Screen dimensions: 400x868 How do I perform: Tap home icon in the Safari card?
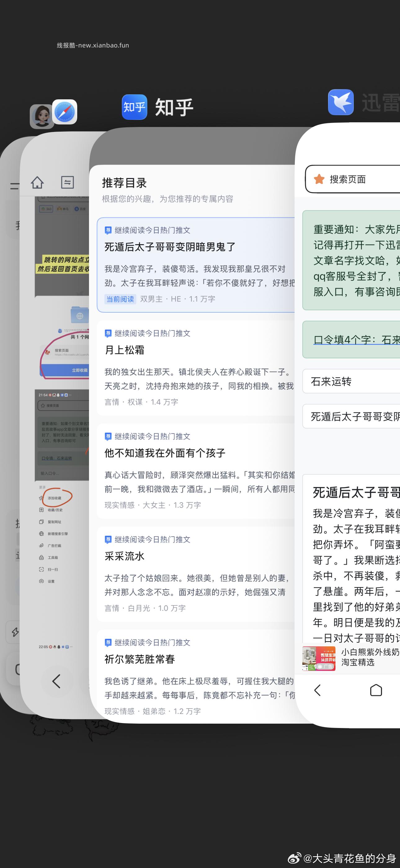[38, 182]
